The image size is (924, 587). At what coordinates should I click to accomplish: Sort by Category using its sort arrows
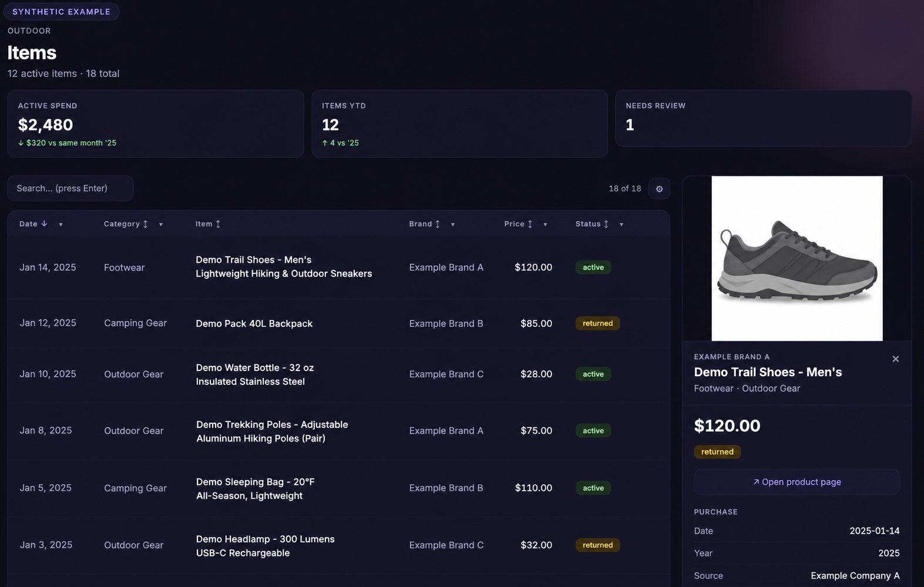coord(145,224)
